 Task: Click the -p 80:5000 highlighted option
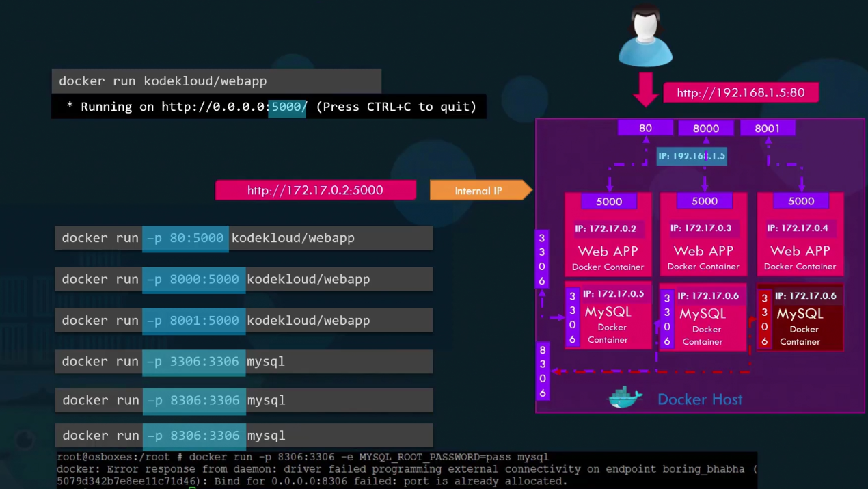(185, 238)
